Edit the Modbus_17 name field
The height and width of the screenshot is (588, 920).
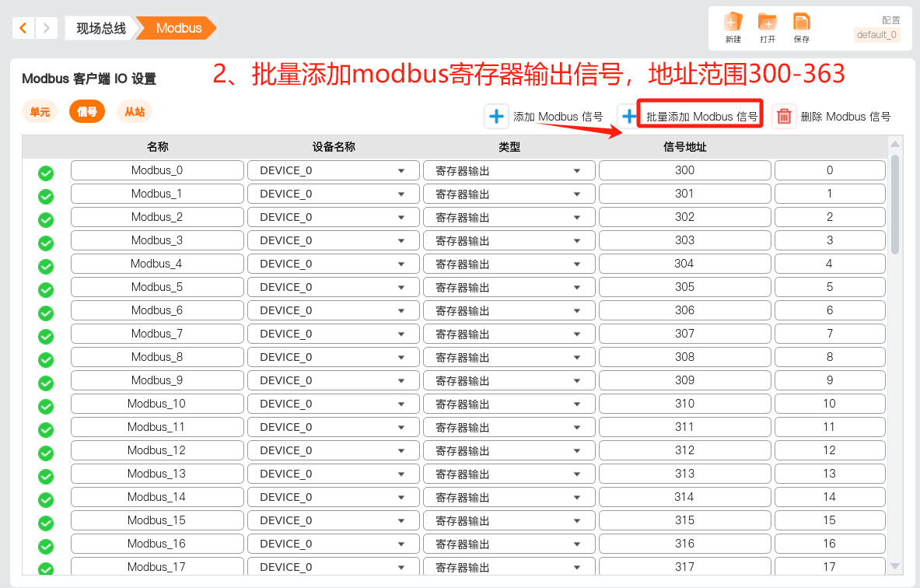157,566
